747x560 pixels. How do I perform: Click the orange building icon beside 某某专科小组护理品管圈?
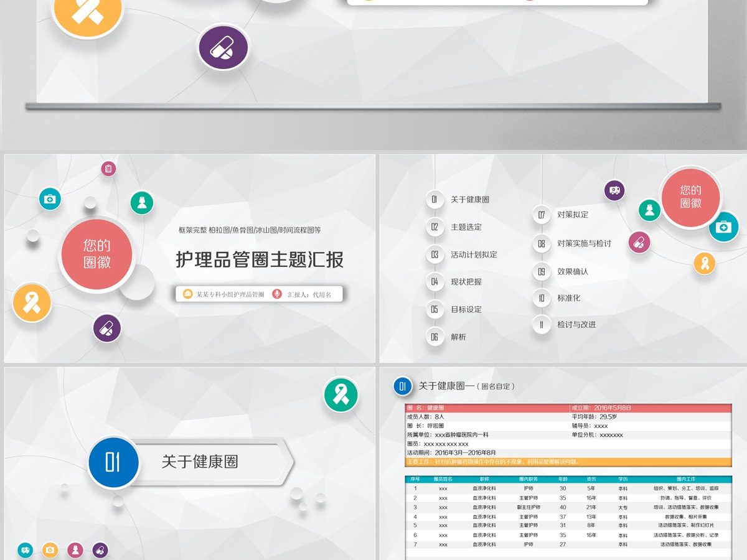tap(187, 294)
